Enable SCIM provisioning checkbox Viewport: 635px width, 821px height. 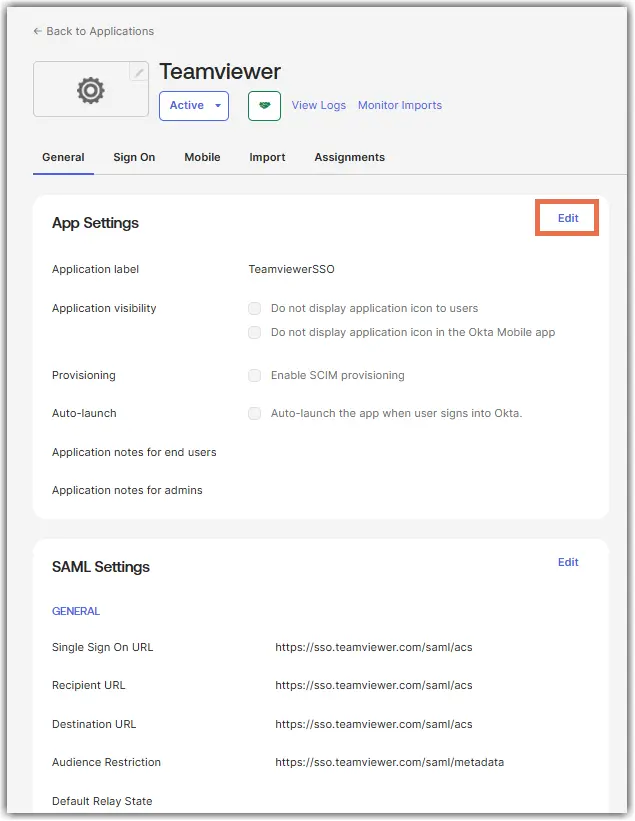tap(254, 375)
